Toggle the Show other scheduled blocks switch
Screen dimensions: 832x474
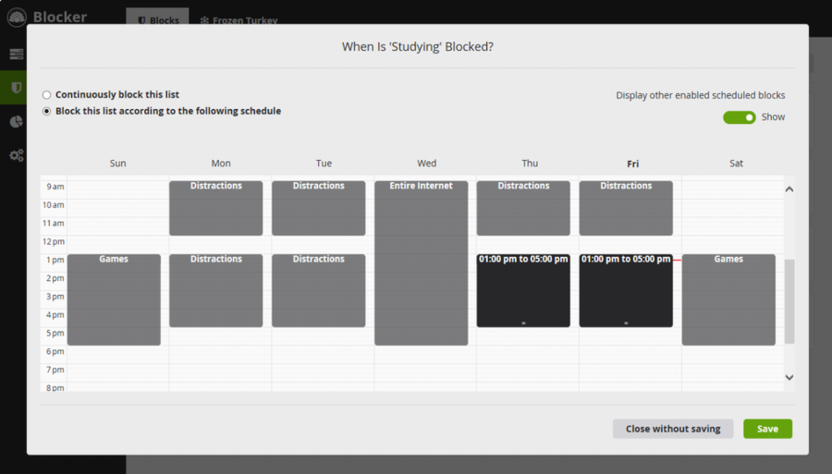click(x=739, y=117)
